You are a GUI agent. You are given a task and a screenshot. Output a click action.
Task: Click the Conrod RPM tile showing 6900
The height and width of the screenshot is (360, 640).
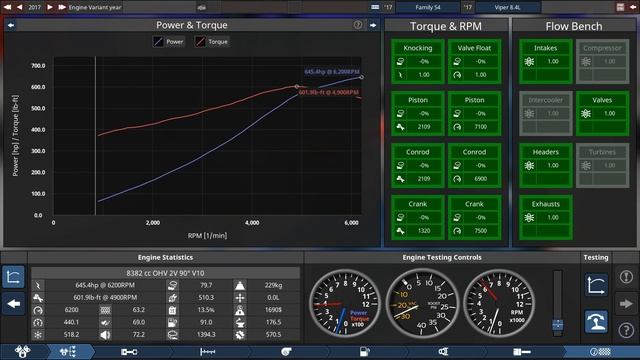(x=474, y=165)
